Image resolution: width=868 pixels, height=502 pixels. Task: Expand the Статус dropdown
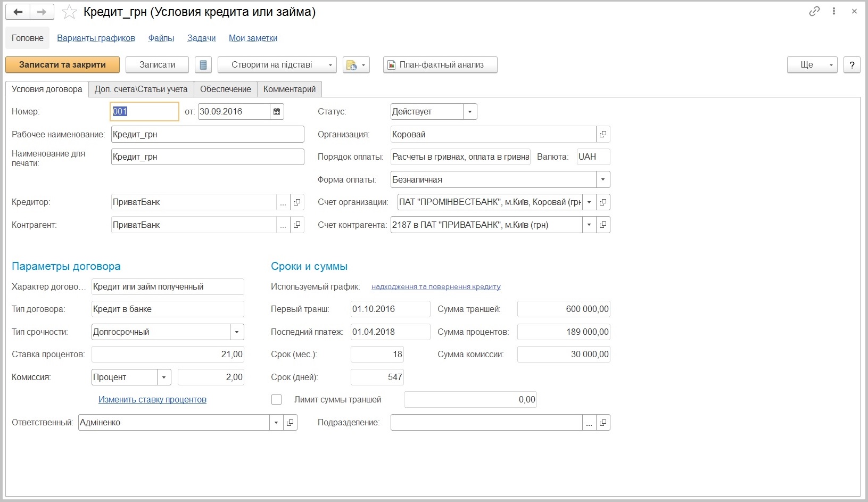point(470,112)
